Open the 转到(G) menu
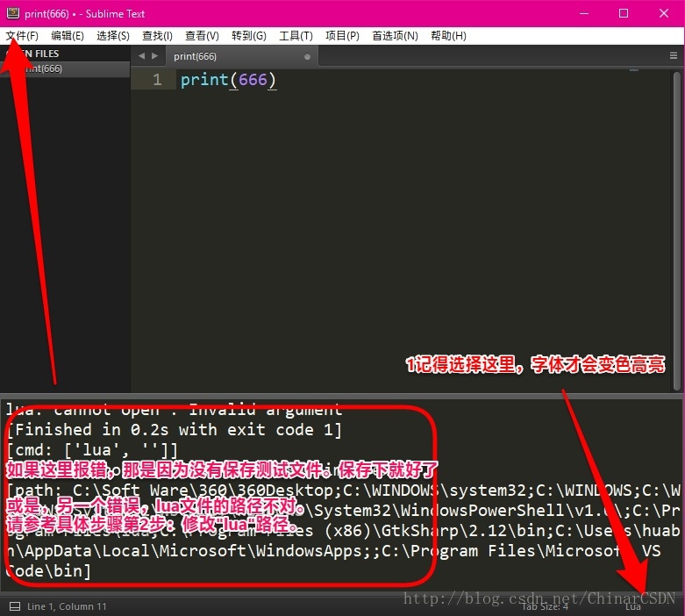 coord(249,36)
